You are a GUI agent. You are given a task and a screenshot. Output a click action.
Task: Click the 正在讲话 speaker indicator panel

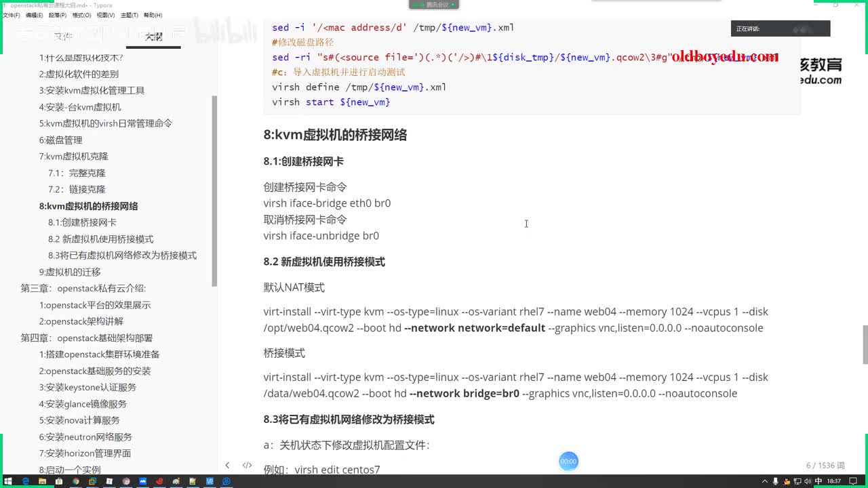point(781,28)
